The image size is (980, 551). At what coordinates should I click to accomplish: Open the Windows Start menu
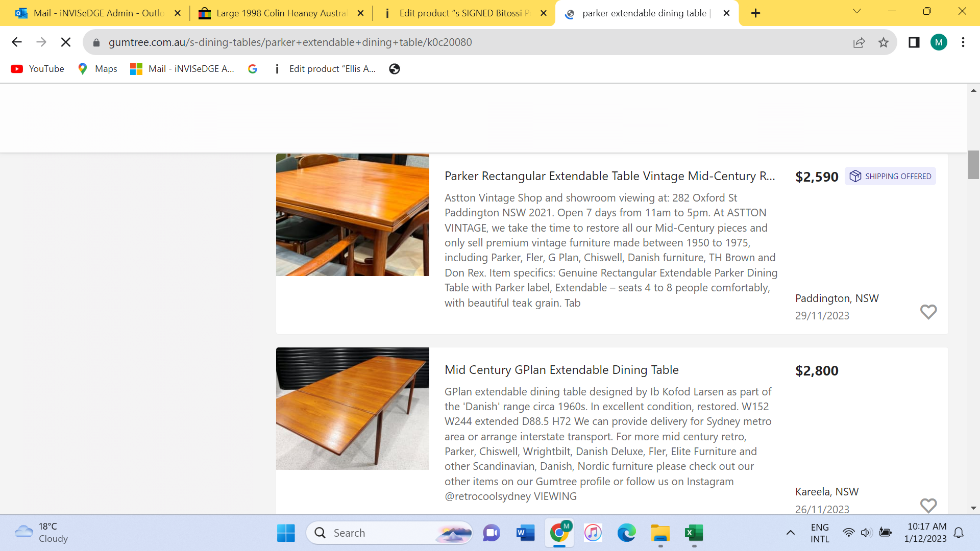[286, 533]
